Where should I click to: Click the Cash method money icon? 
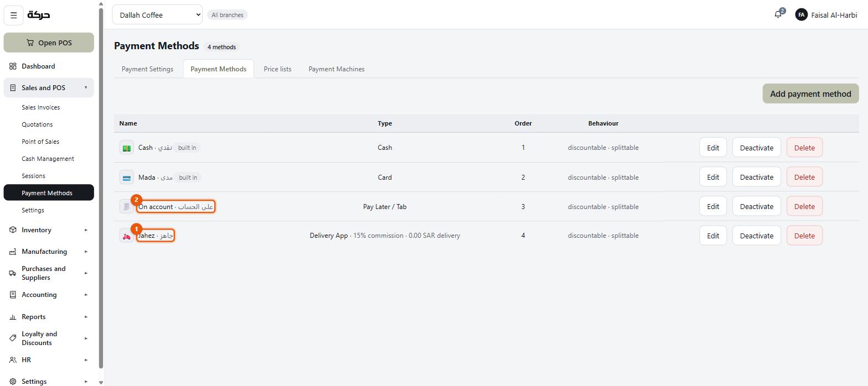[x=127, y=148]
